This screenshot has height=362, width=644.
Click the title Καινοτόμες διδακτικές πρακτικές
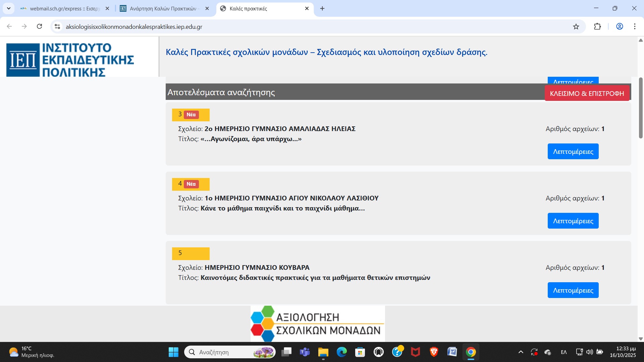(x=315, y=278)
